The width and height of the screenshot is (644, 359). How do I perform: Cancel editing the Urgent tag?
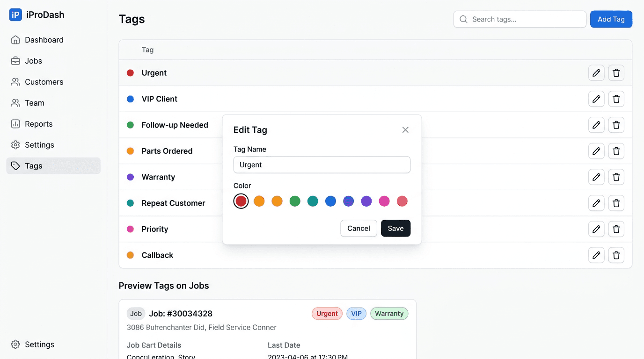point(359,228)
